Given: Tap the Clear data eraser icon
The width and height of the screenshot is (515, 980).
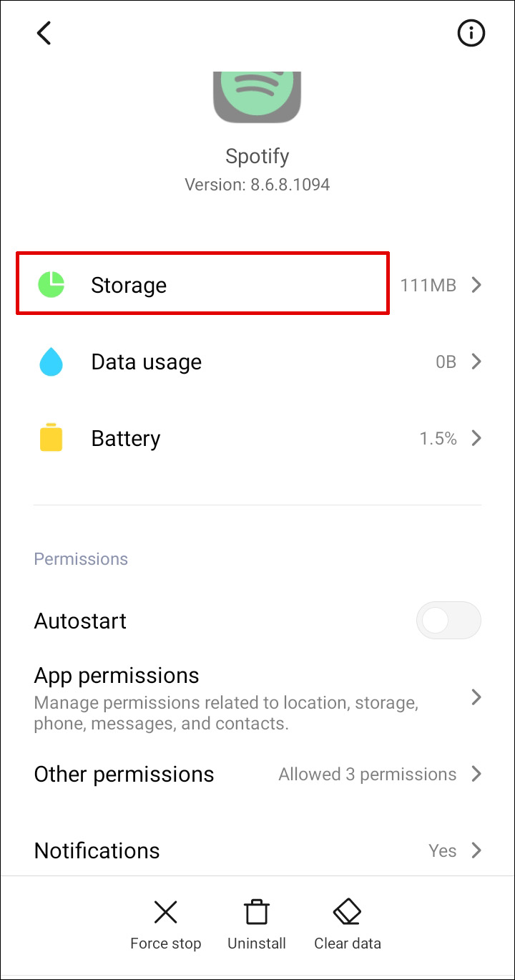Looking at the screenshot, I should pos(348,912).
